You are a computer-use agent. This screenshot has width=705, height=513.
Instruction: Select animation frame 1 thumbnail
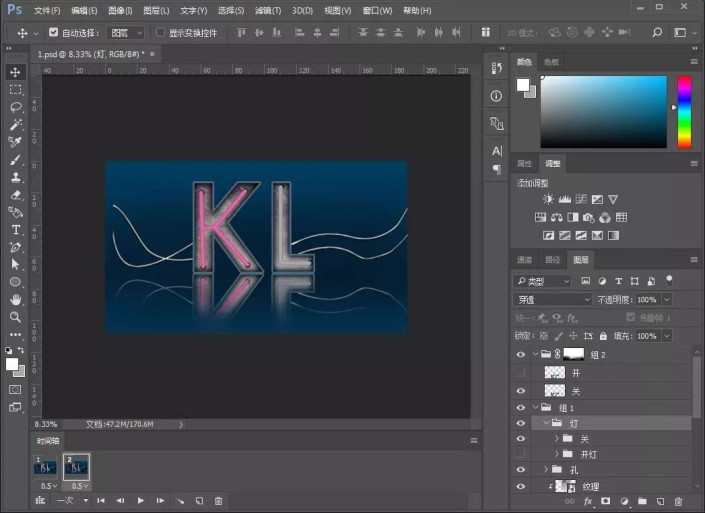click(46, 467)
